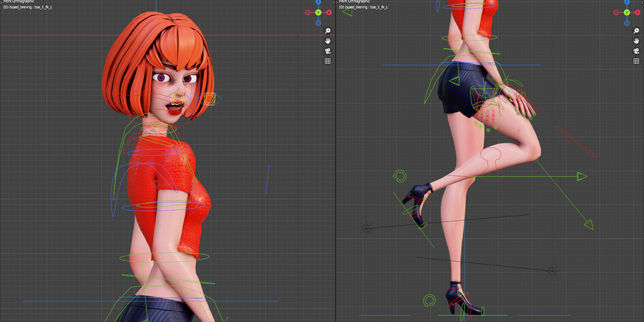The image size is (644, 322).
Task: Click the pan hand icon in left viewport
Action: tap(327, 41)
